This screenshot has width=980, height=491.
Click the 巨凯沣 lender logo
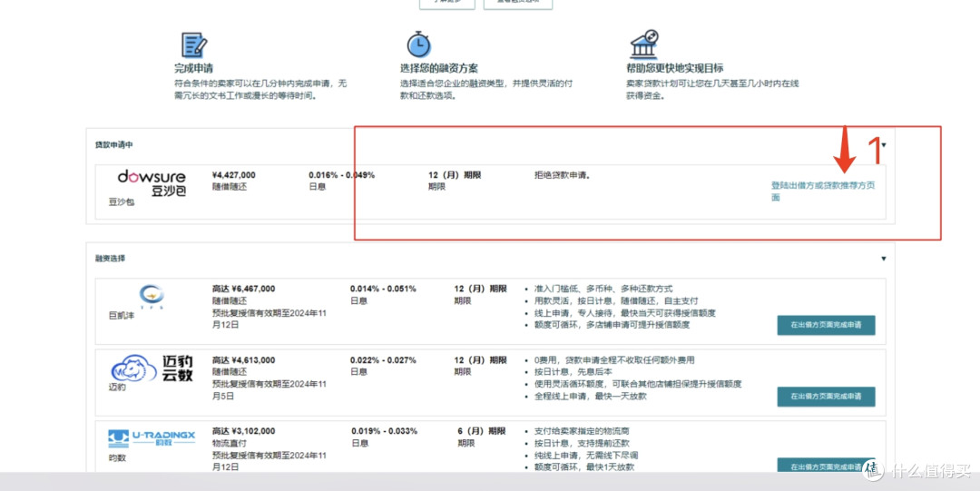point(152,297)
